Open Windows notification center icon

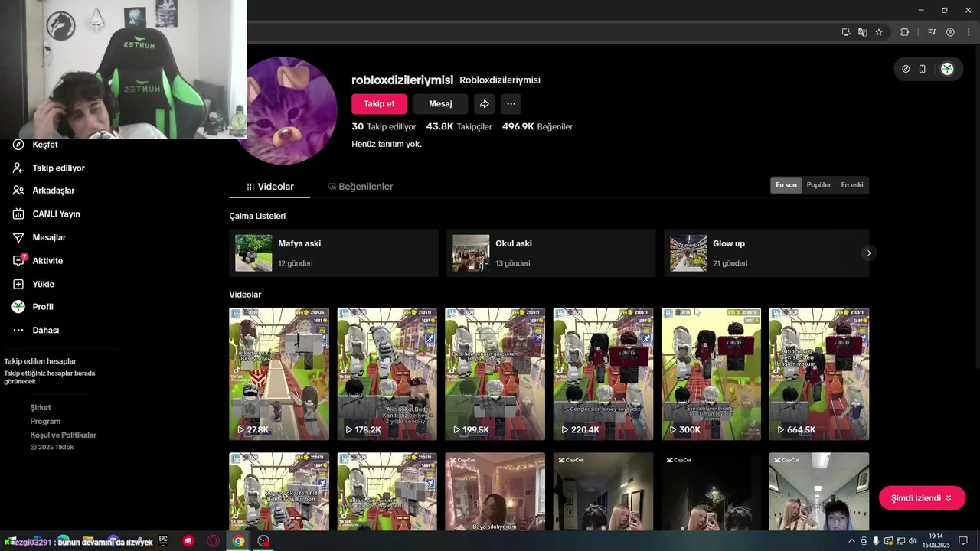(x=963, y=541)
